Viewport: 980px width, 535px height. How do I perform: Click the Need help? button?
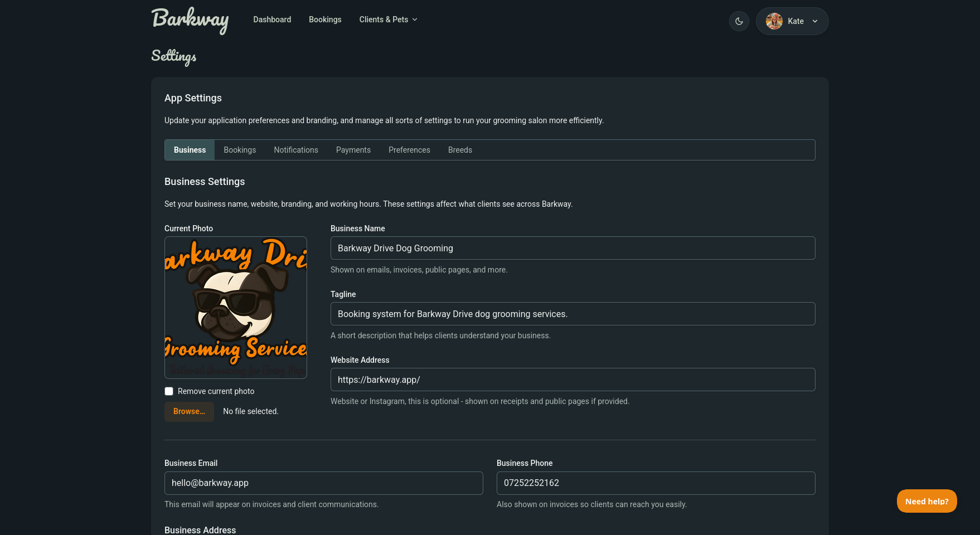click(926, 501)
